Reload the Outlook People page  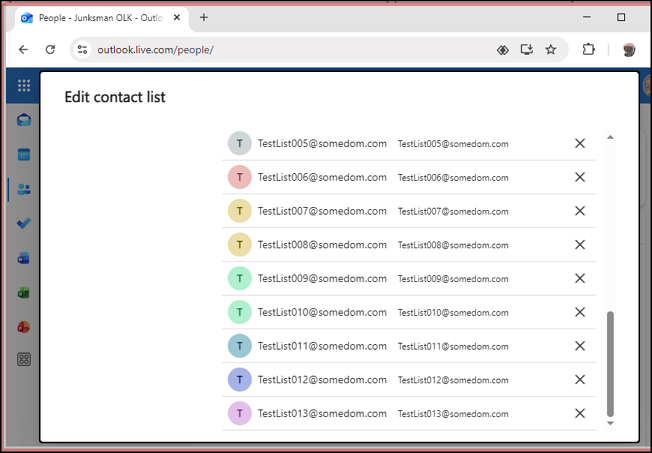(50, 50)
